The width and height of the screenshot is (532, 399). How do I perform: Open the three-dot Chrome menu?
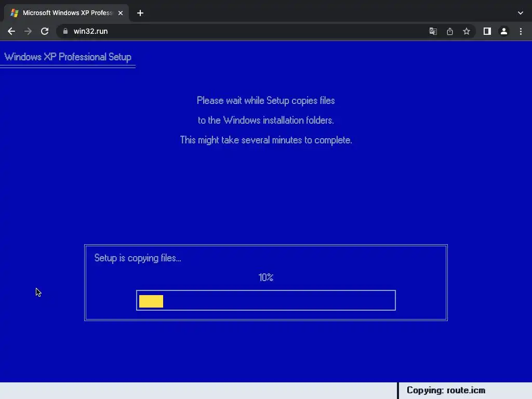click(x=521, y=31)
